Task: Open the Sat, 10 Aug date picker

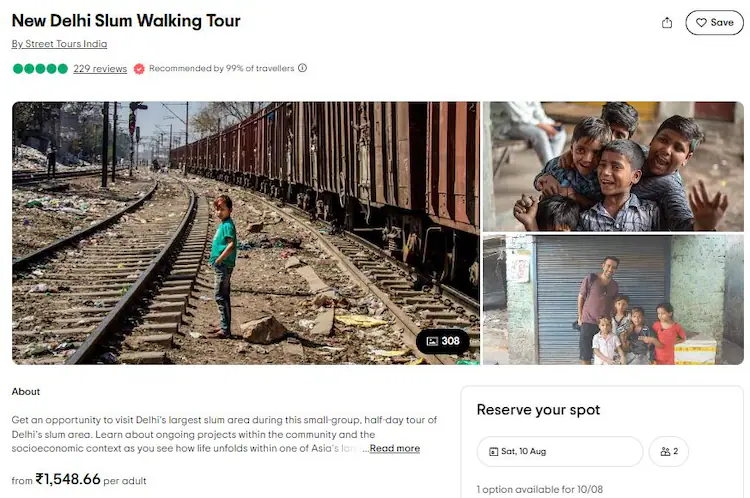Action: [559, 452]
